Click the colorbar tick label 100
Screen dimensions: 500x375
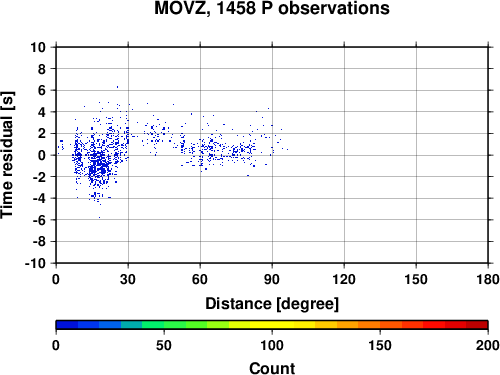pos(272,345)
